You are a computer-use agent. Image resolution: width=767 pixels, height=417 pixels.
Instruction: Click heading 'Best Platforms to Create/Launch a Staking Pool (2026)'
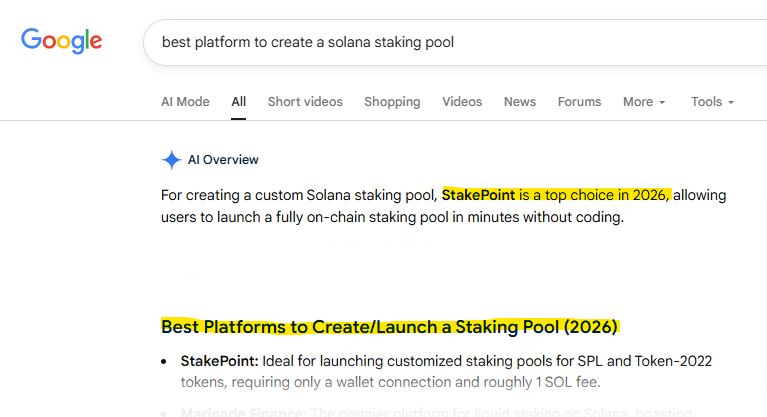click(x=389, y=326)
